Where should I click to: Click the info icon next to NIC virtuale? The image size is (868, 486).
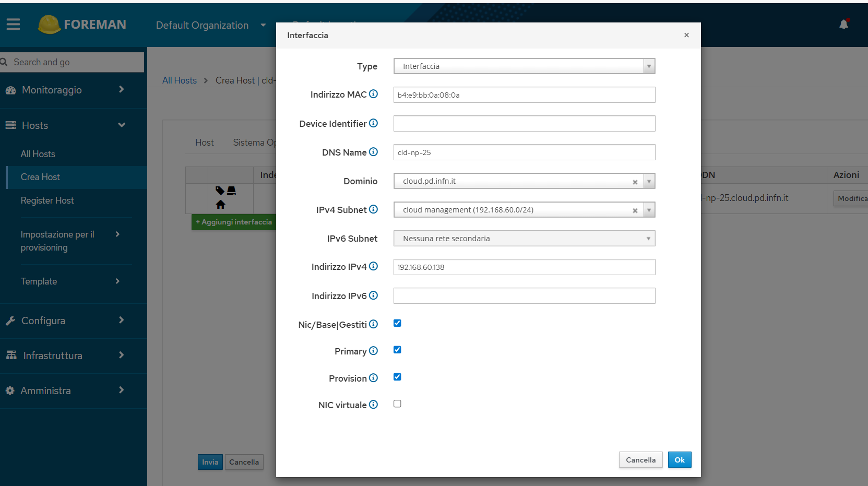coord(373,405)
